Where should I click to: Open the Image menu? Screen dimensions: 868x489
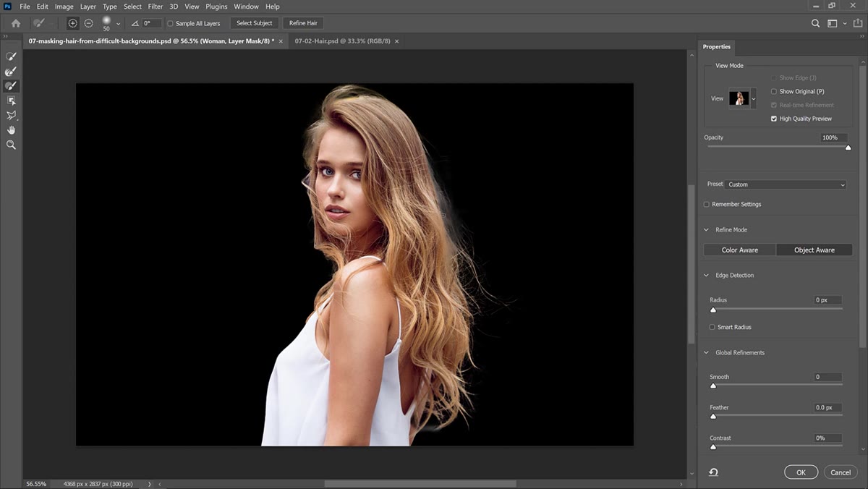(64, 7)
